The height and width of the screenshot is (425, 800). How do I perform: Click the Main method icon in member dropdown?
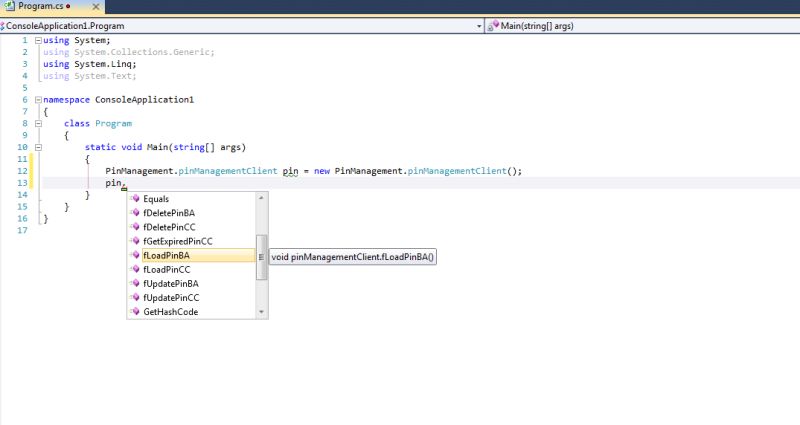[493, 26]
